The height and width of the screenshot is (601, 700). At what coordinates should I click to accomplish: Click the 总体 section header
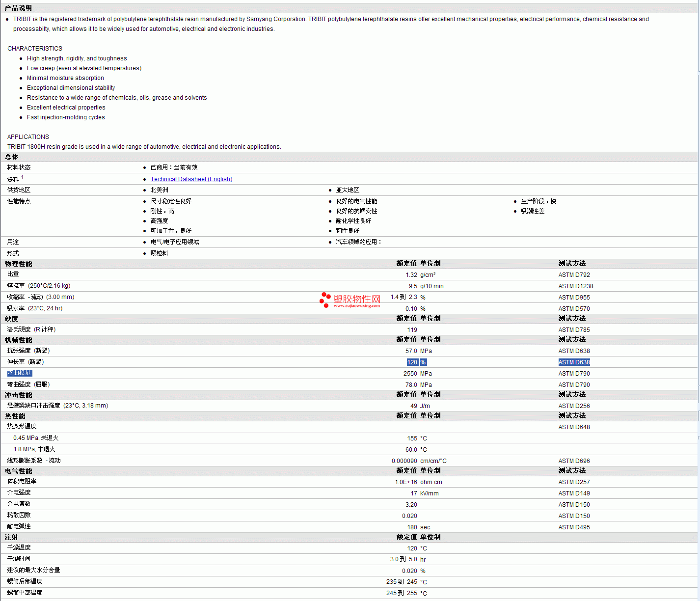[x=12, y=157]
